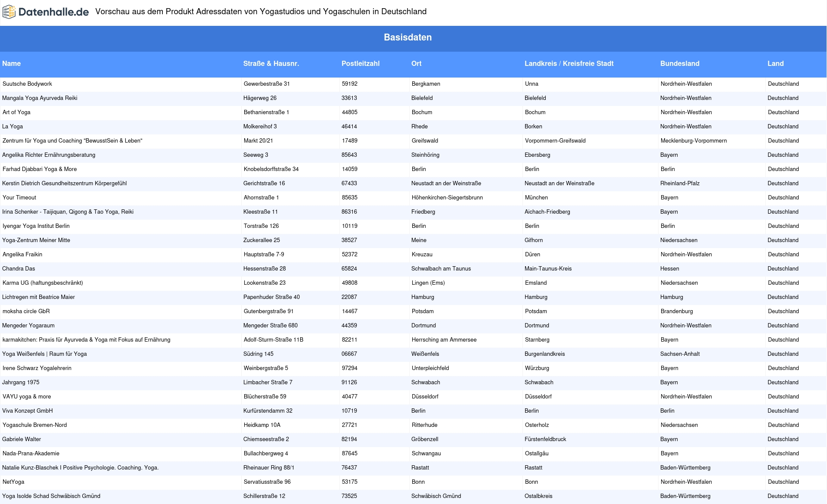
Task: Click Yoga-Zentrum Meiner Mitte name
Action: (36, 240)
